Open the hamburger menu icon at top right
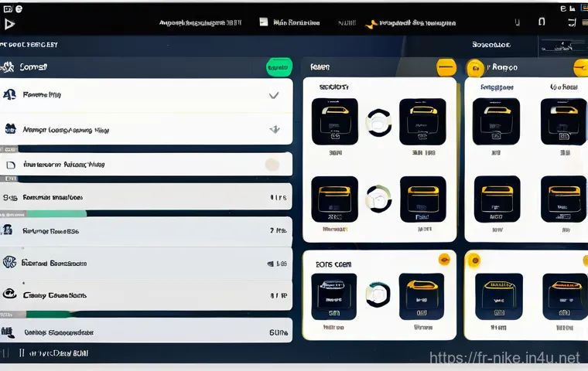This screenshot has width=588, height=371. pyautogui.click(x=584, y=23)
